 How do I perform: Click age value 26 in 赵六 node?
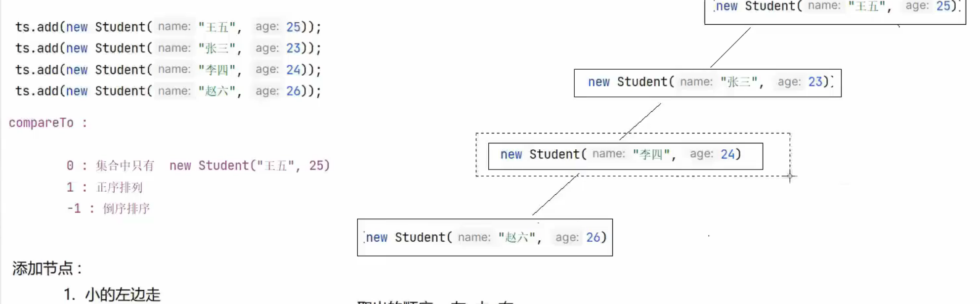tap(593, 237)
